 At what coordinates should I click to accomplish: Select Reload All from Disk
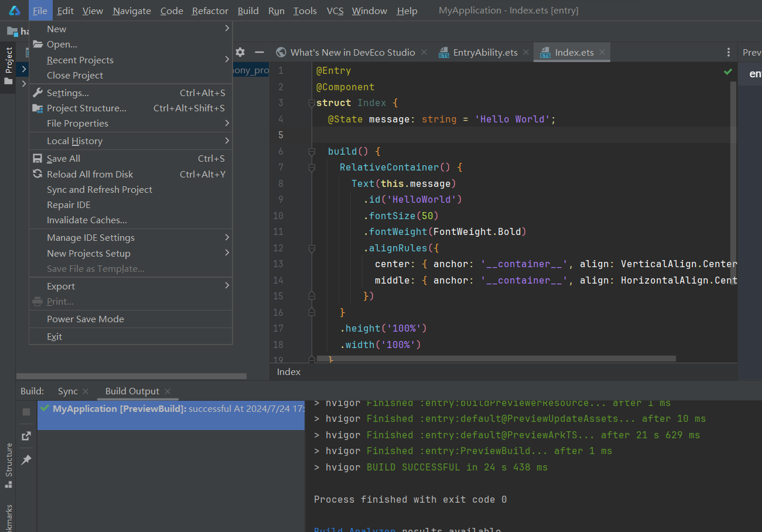coord(131,175)
